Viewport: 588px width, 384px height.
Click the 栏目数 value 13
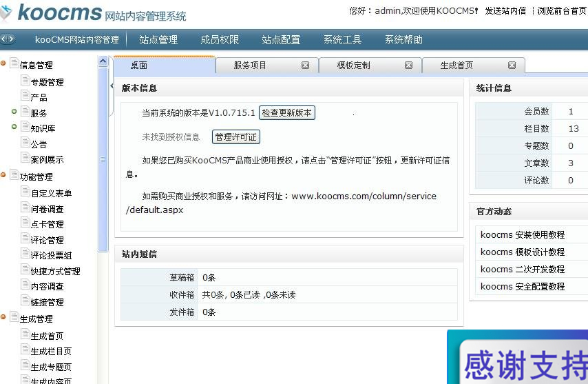[x=574, y=129]
